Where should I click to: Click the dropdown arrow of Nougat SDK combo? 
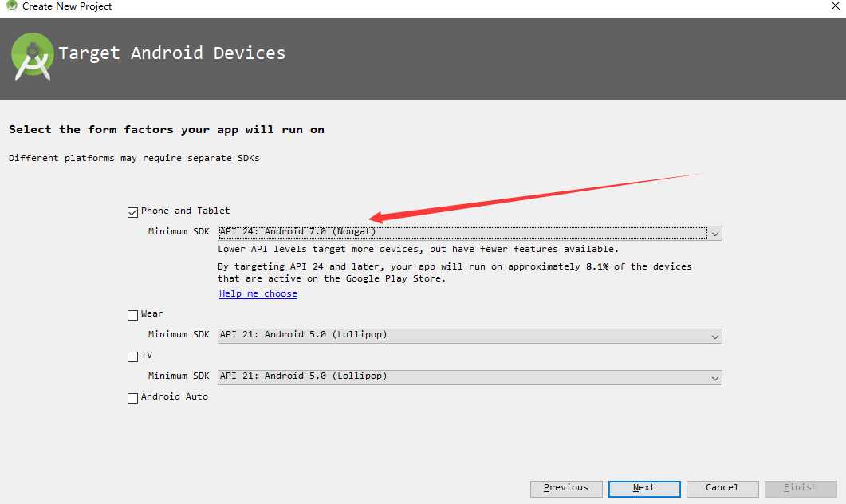click(715, 234)
